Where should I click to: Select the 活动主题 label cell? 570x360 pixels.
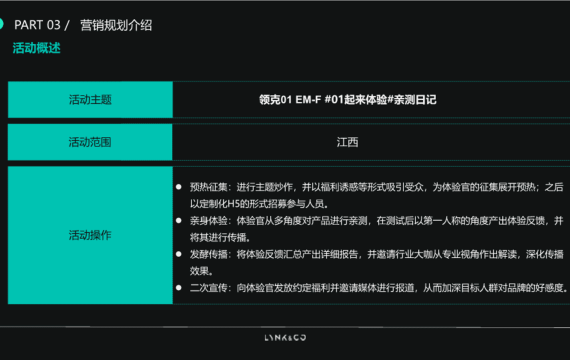pos(90,100)
